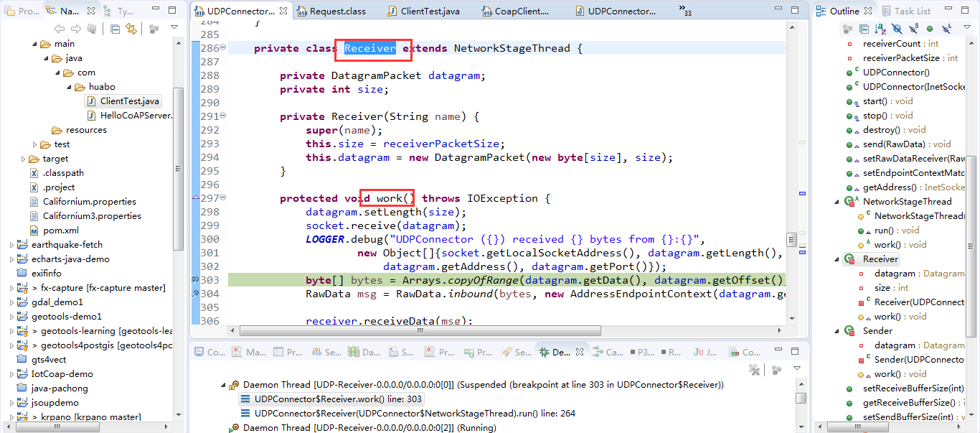Expand the target folder

tap(22, 159)
